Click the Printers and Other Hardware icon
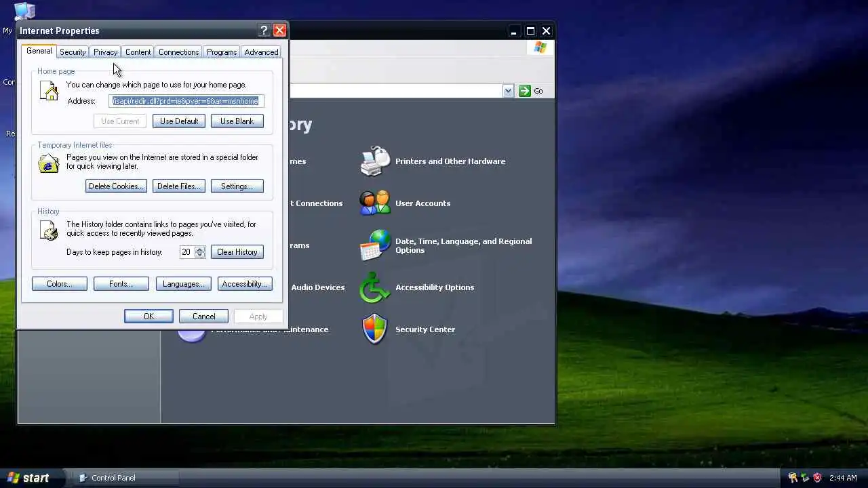868x488 pixels. [x=375, y=161]
